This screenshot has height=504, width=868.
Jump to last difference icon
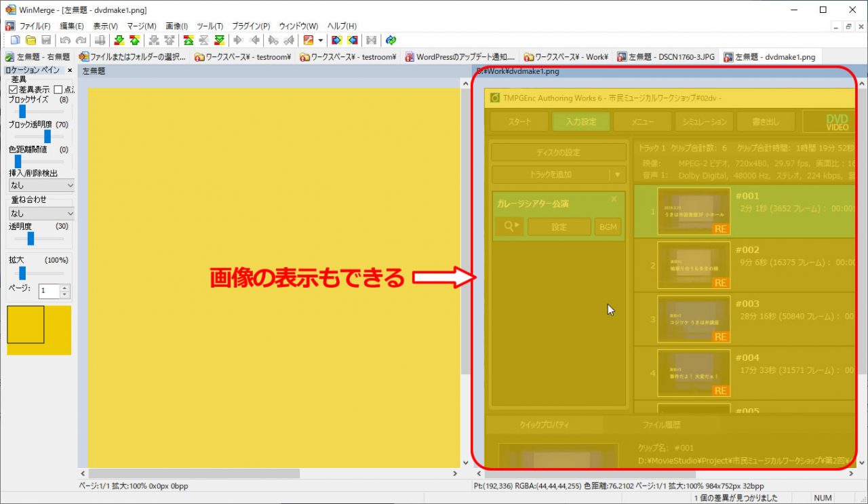coord(219,40)
